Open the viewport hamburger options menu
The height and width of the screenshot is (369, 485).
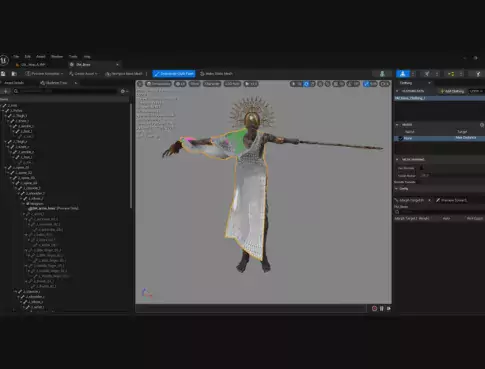coord(140,84)
